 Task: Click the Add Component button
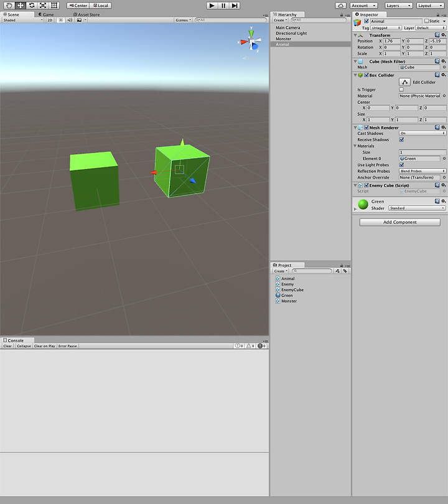[x=400, y=222]
